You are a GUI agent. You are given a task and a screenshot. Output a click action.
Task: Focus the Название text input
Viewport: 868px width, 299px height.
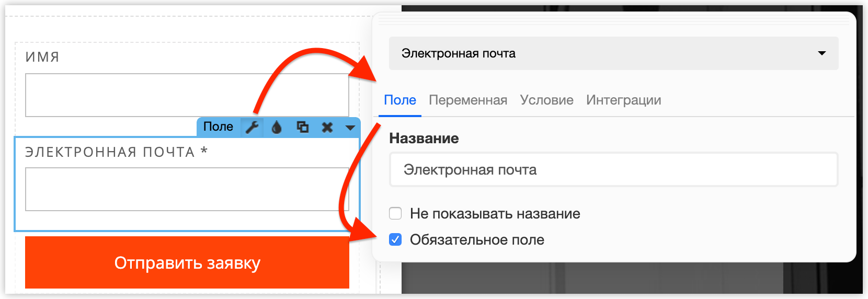(x=613, y=169)
